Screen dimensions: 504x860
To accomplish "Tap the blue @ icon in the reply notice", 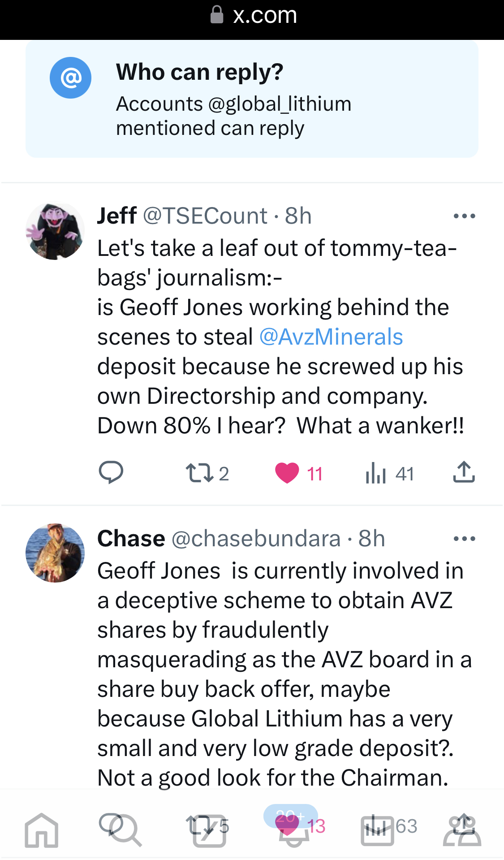I will (x=70, y=78).
